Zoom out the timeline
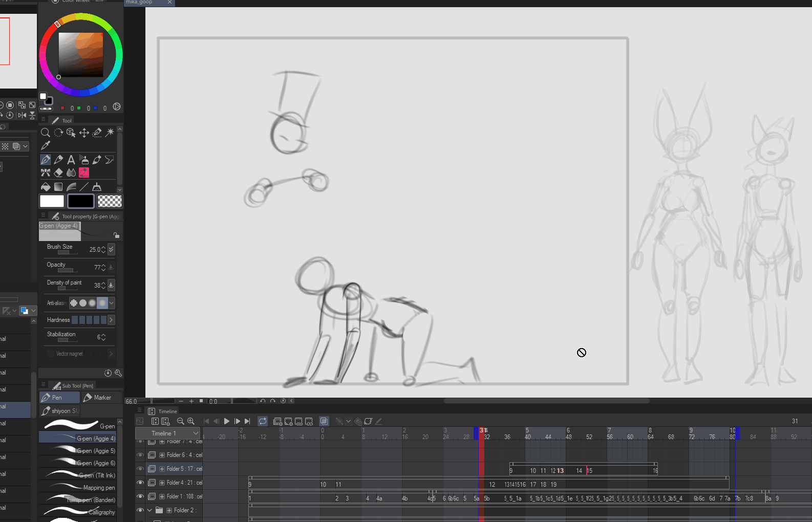 coord(180,421)
